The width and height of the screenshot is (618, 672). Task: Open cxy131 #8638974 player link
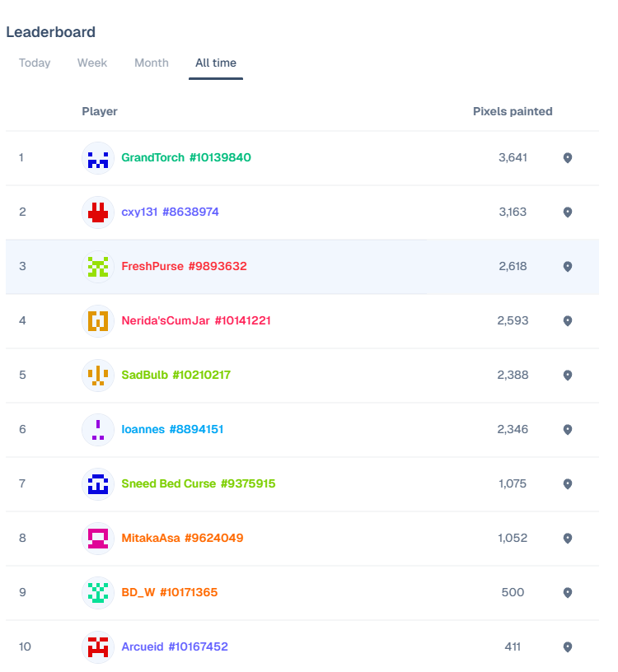click(x=170, y=212)
